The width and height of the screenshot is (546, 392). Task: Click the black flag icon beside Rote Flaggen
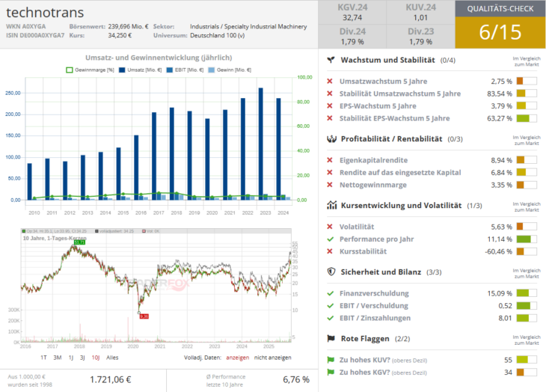coord(331,338)
